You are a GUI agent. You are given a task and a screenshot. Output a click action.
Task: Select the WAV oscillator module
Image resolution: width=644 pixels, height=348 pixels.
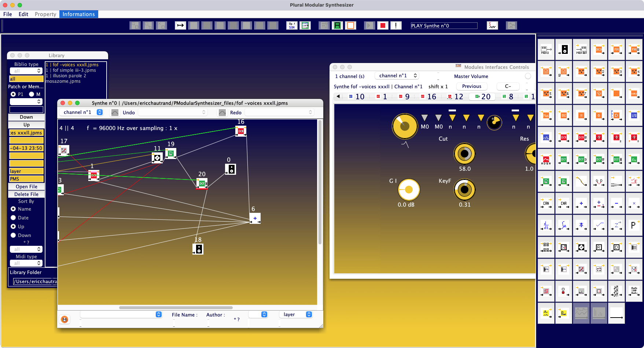pos(634,93)
